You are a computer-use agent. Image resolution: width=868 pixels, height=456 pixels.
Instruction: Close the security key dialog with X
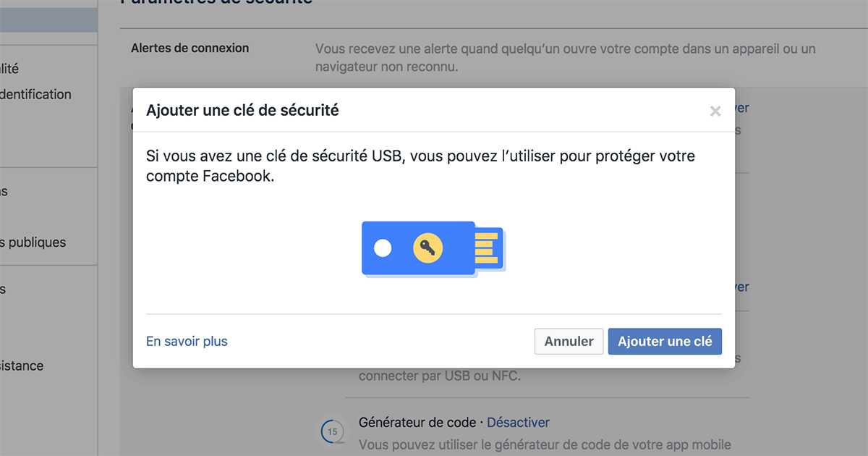(x=715, y=111)
